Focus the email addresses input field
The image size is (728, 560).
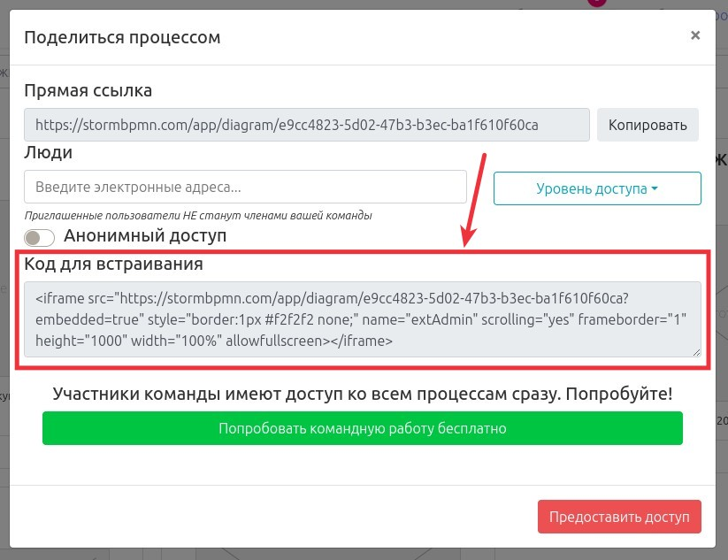click(x=245, y=187)
